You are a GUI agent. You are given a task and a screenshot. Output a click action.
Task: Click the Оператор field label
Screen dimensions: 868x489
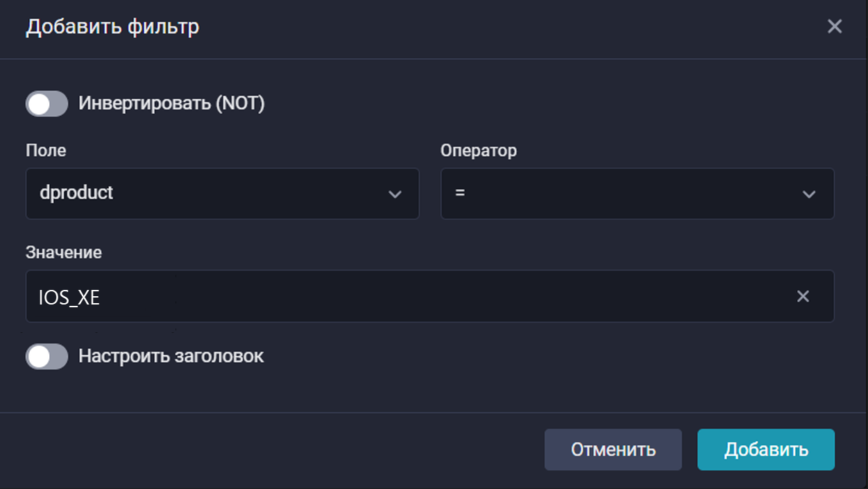click(478, 151)
